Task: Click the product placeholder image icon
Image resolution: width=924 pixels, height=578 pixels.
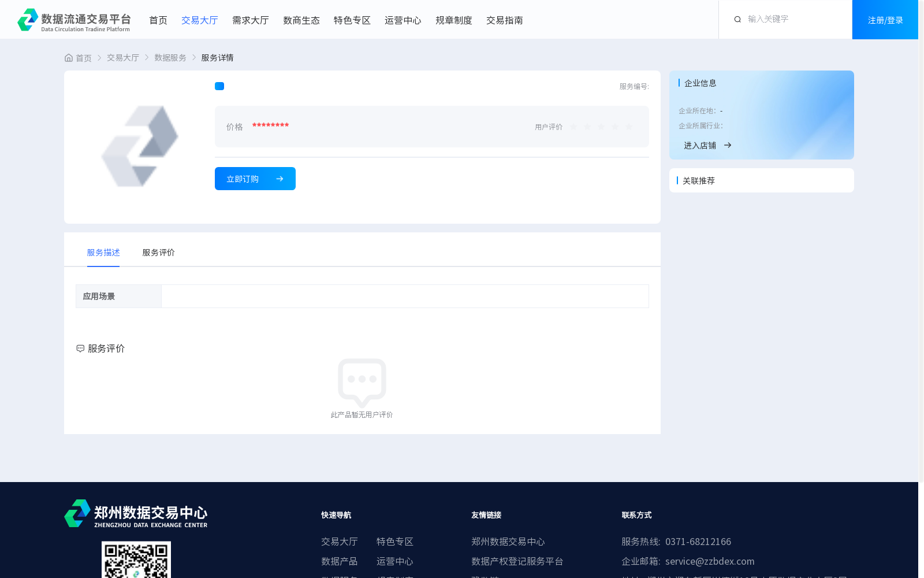Action: click(x=139, y=146)
